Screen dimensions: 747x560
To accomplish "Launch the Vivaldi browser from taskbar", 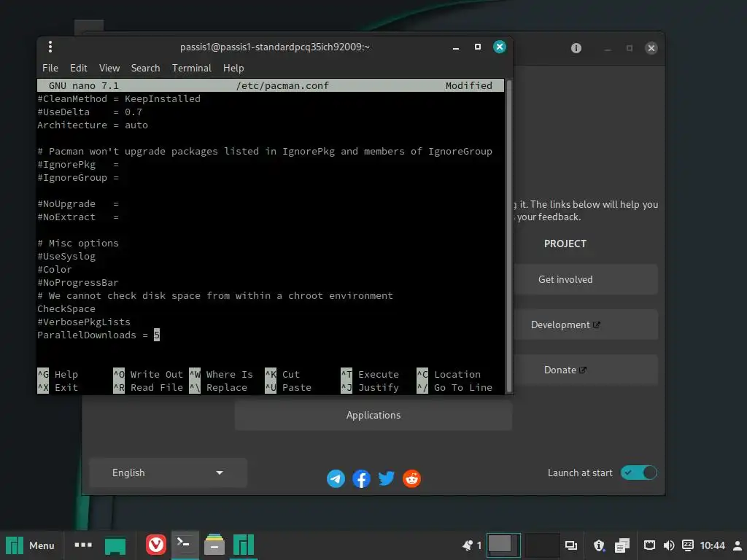I will pos(156,545).
